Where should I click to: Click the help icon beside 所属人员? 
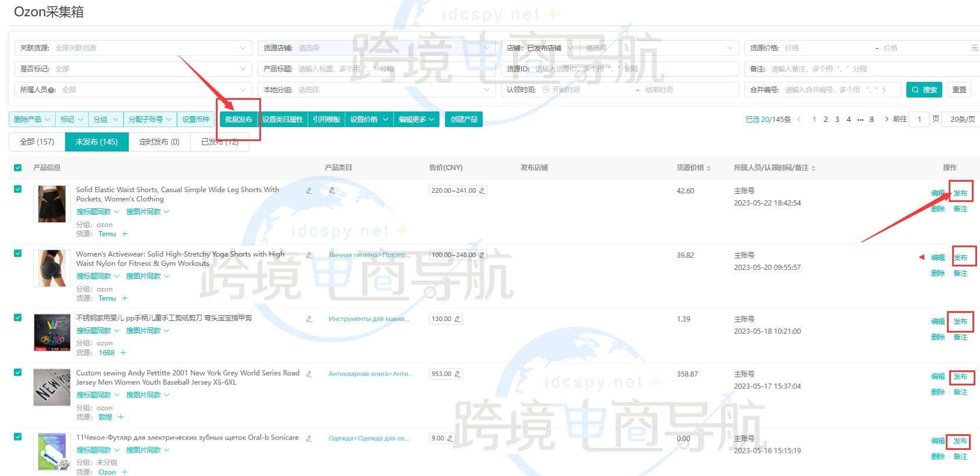[52, 90]
